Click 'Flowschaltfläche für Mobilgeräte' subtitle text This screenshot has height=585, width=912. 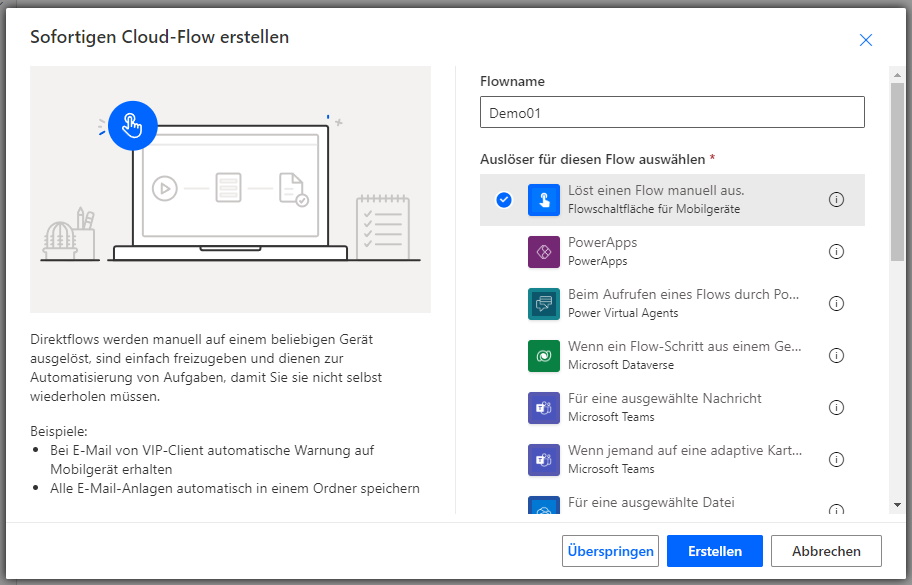654,209
